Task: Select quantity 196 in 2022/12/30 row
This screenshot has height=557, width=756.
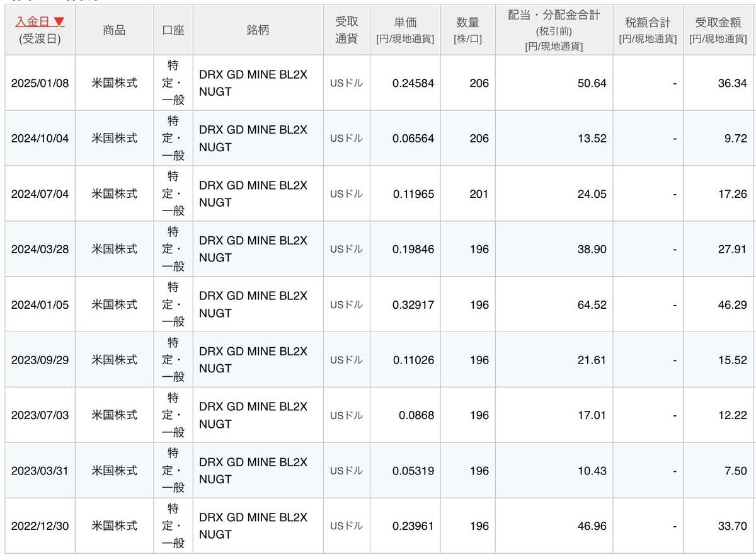Action: (479, 526)
